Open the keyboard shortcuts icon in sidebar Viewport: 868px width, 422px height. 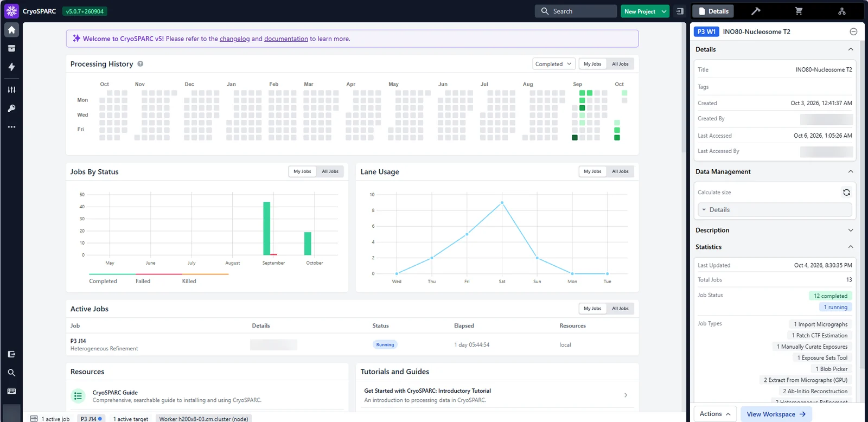[11, 391]
